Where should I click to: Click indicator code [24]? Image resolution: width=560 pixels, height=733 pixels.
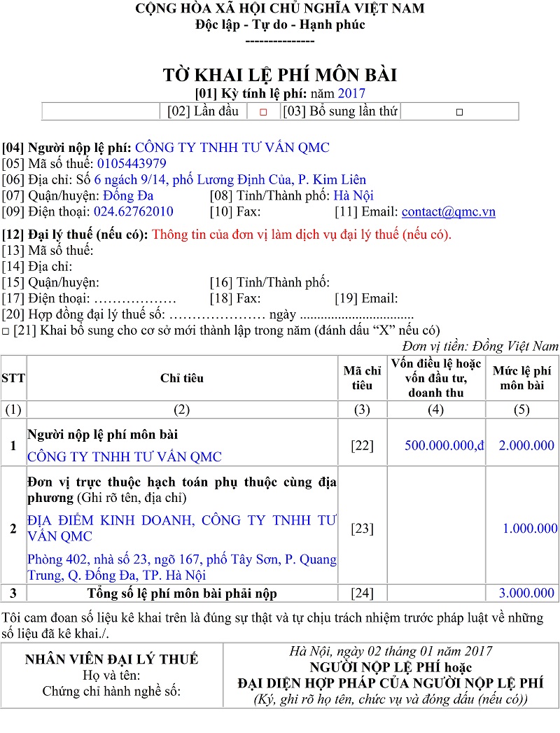point(363,593)
